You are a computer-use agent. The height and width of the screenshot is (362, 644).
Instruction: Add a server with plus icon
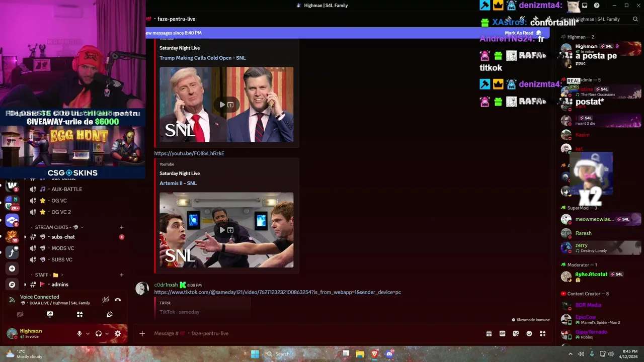point(12,268)
